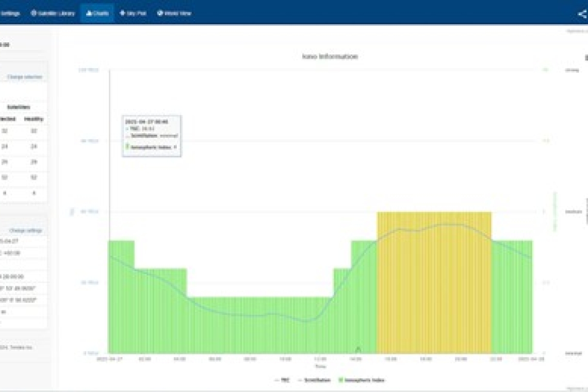Click the globe icon beside World View
This screenshot has height=392, width=588.
pyautogui.click(x=160, y=13)
